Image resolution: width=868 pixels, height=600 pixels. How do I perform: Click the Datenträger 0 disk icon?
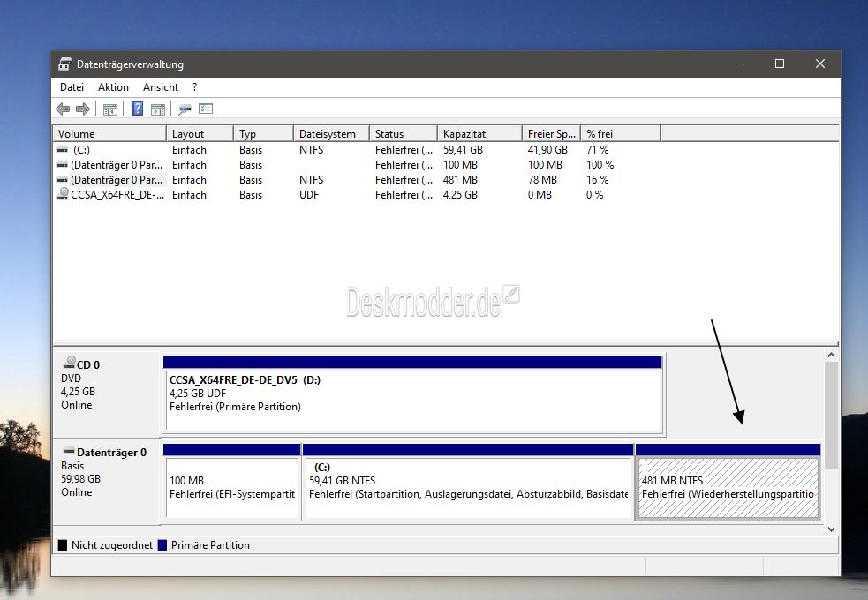pos(69,451)
